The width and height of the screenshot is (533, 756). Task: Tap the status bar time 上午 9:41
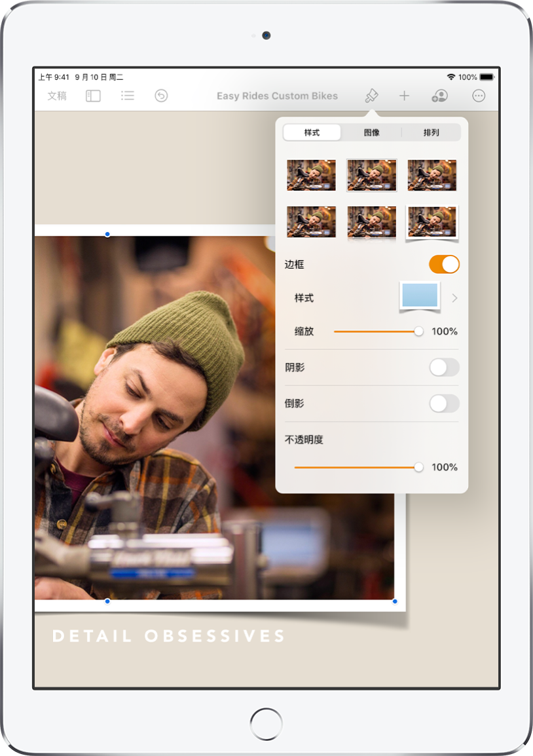click(x=54, y=77)
